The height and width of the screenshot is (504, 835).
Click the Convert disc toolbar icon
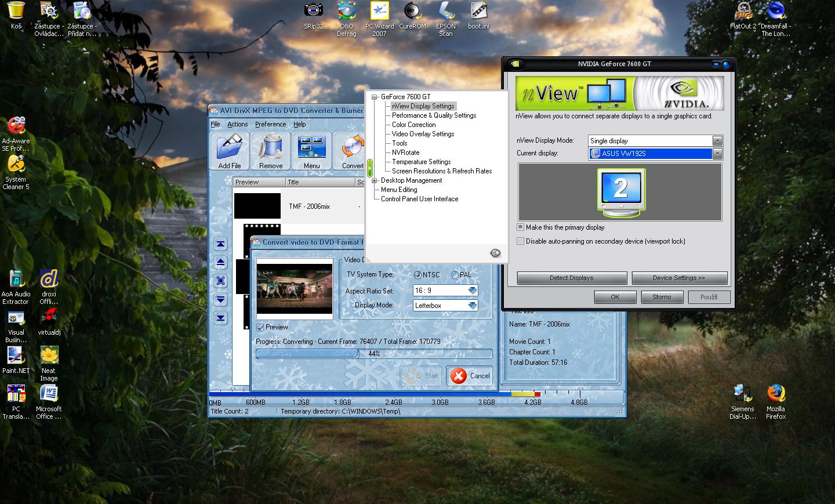[x=350, y=151]
